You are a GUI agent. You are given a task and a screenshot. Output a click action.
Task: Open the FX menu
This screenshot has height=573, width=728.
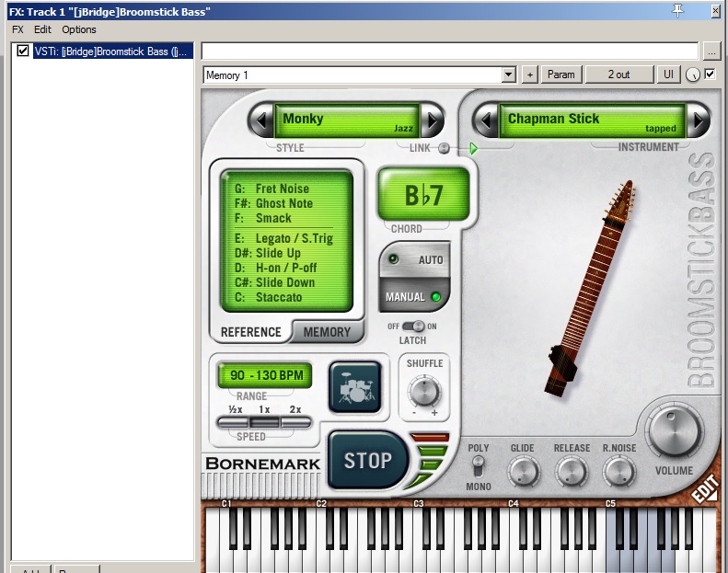tap(17, 29)
